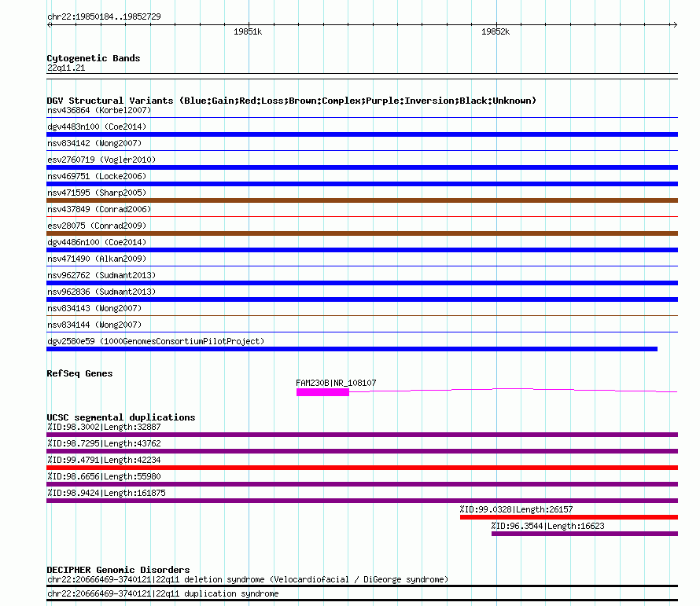The height and width of the screenshot is (606, 700).
Task: Click the %ID:98.3002 Length:32887 duplication bar
Action: [362, 435]
